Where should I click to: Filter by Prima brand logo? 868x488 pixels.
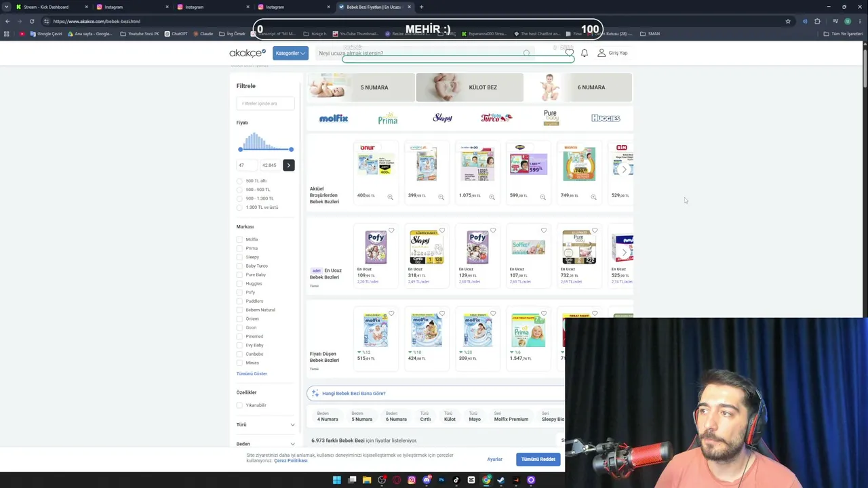(x=388, y=118)
